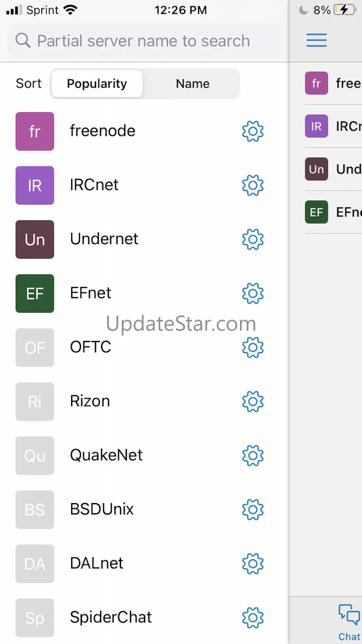Open settings gear for EFnet
362x644 pixels.
tap(253, 293)
